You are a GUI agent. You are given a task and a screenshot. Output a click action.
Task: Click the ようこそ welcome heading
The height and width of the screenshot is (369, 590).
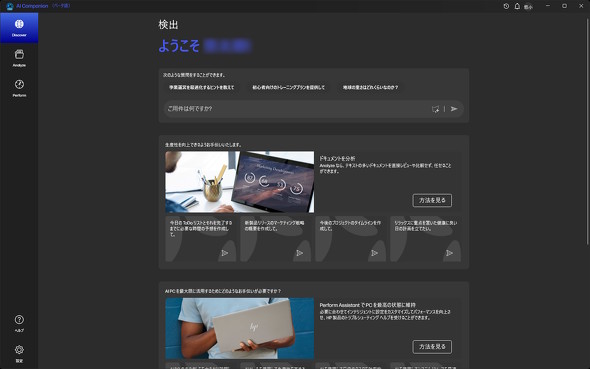tap(179, 46)
